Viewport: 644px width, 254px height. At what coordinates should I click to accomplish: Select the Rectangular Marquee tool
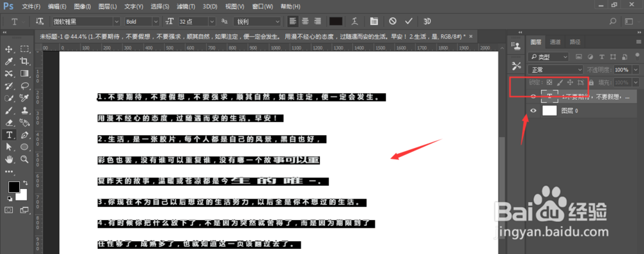tap(24, 50)
